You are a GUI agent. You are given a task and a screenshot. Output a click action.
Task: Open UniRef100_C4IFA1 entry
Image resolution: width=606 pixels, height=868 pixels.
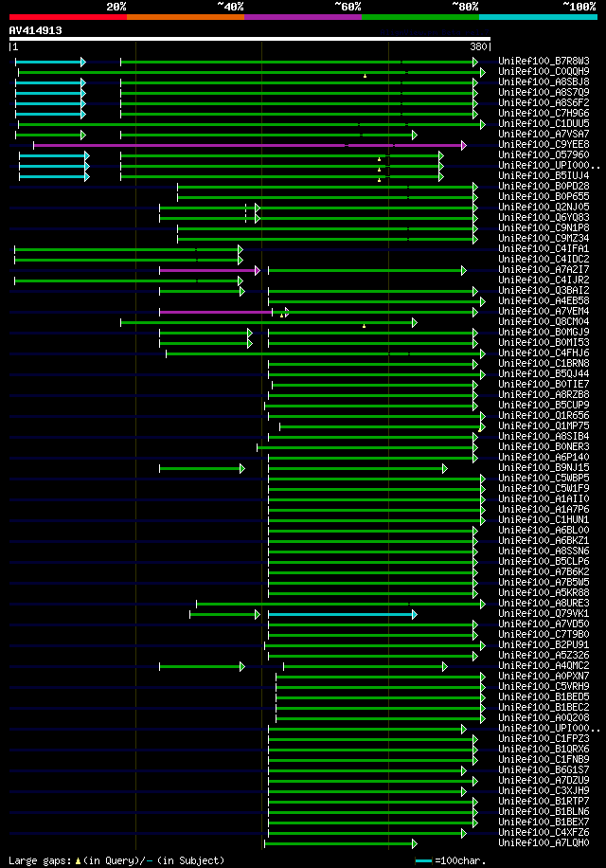pyautogui.click(x=544, y=248)
